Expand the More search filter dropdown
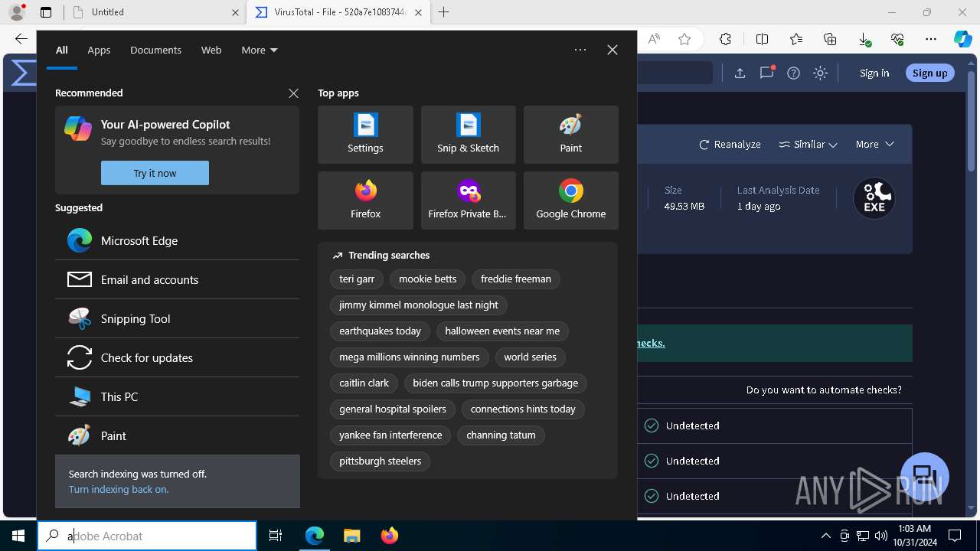 259,50
